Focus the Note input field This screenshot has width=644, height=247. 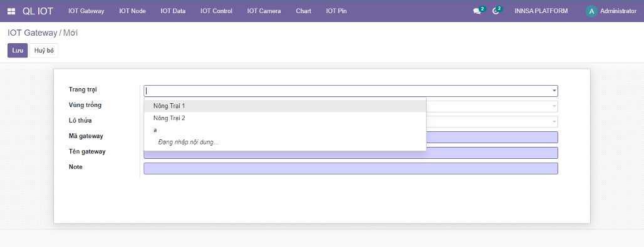tap(351, 169)
